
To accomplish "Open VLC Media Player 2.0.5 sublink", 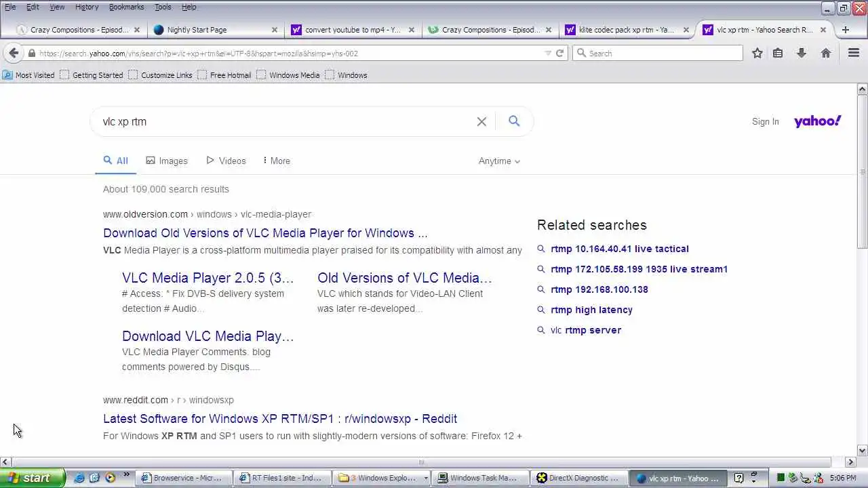I will pyautogui.click(x=208, y=278).
